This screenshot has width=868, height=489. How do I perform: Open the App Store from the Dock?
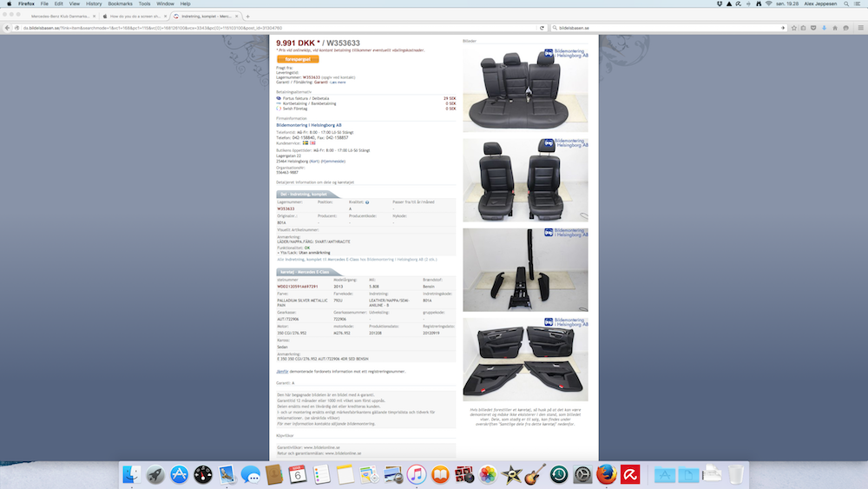(180, 474)
